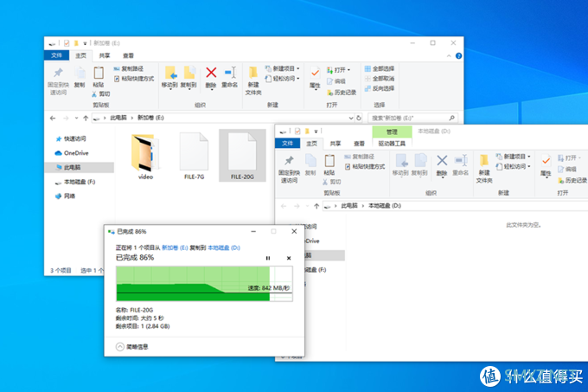This screenshot has width=588, height=392.
Task: Open the File (文件) tab in E: window
Action: pos(56,55)
